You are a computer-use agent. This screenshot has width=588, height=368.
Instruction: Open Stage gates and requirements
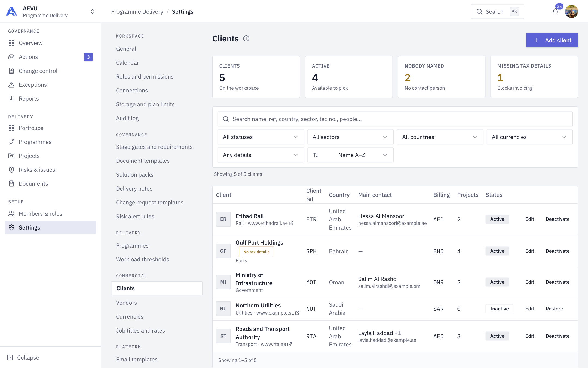point(154,147)
